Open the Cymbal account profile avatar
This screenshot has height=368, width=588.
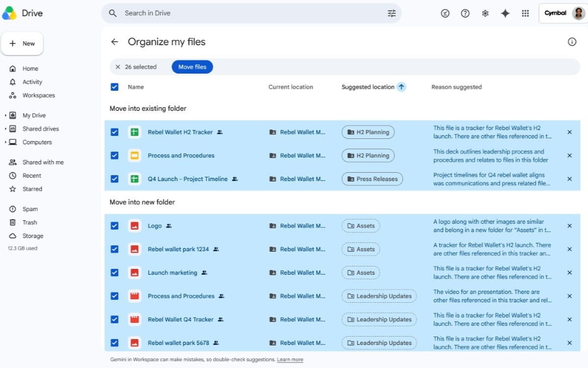tap(578, 13)
